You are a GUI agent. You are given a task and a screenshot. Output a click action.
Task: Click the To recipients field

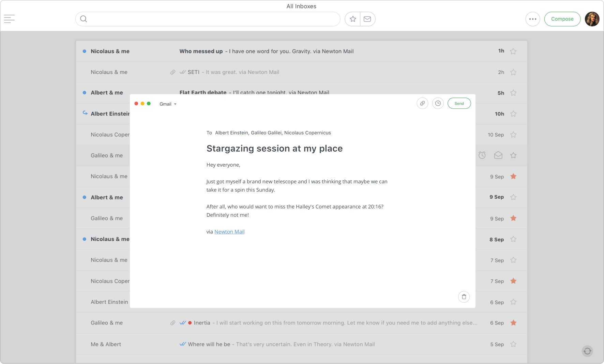tap(269, 133)
